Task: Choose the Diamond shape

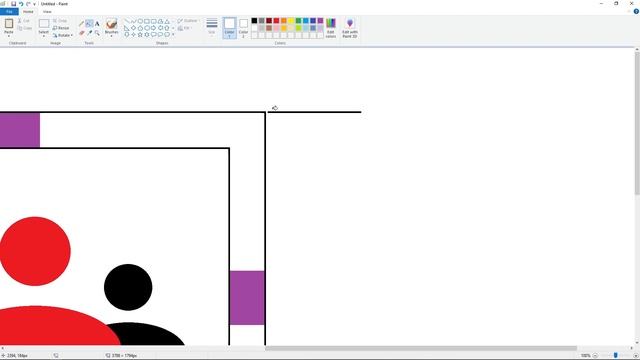Action: (x=133, y=28)
